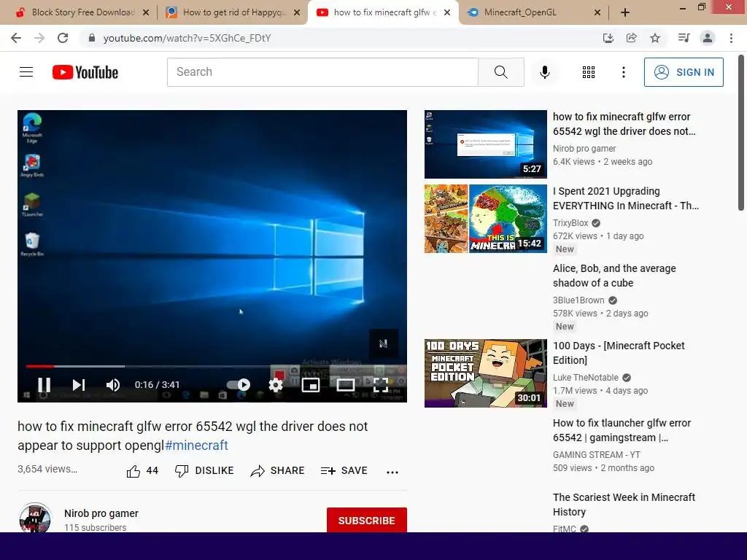The height and width of the screenshot is (560, 747).
Task: Save the video to a playlist
Action: tap(344, 471)
